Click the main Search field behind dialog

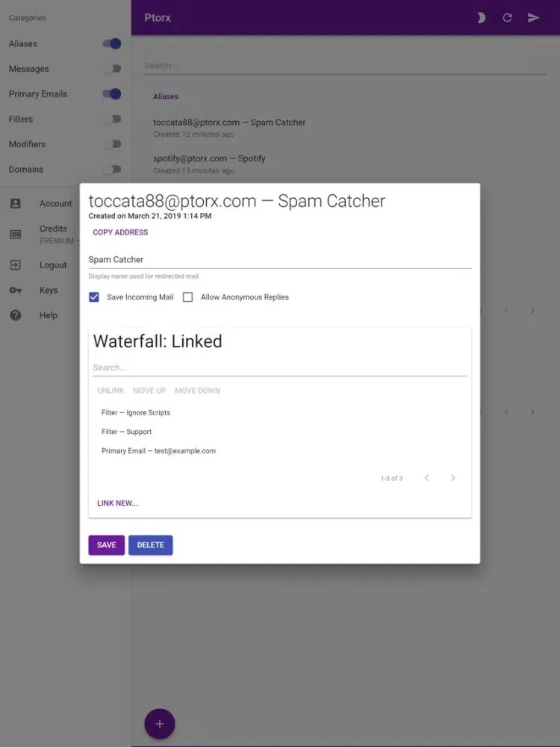[345, 66]
